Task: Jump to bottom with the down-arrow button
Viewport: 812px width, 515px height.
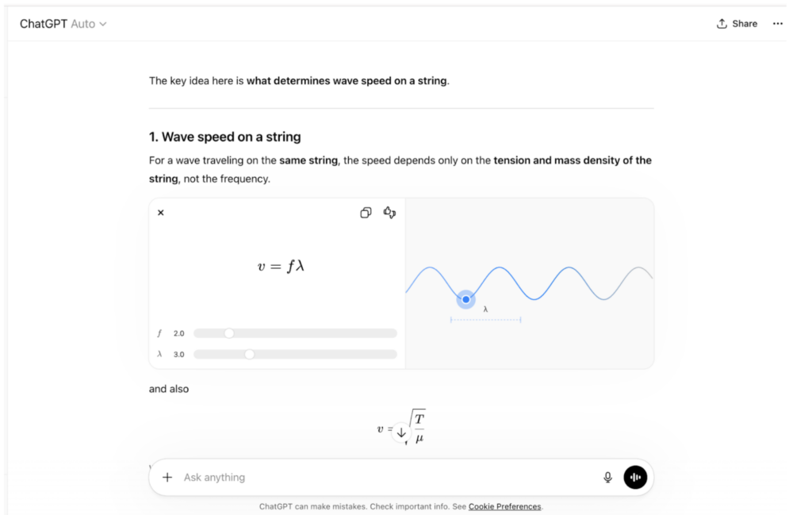Action: click(x=400, y=432)
